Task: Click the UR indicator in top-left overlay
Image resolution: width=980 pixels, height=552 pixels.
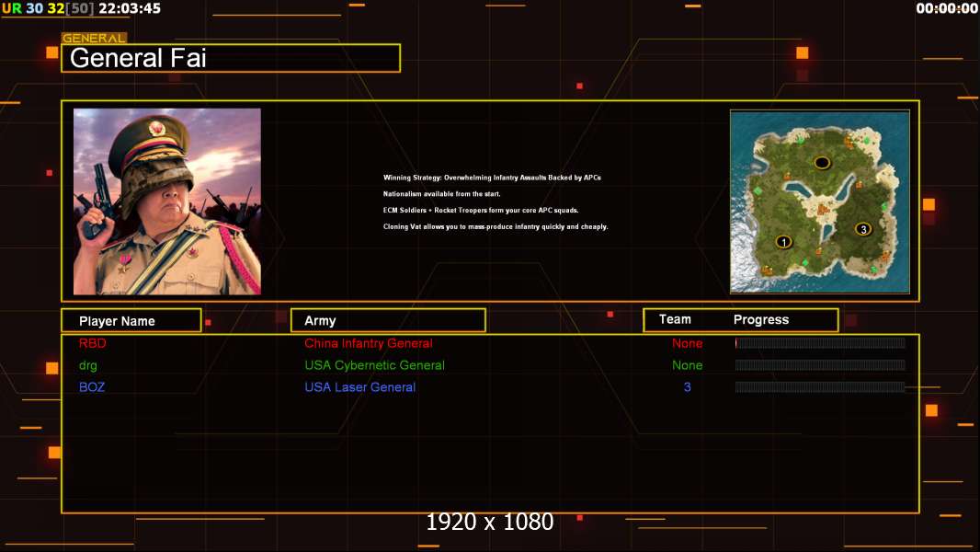Action: click(x=11, y=8)
